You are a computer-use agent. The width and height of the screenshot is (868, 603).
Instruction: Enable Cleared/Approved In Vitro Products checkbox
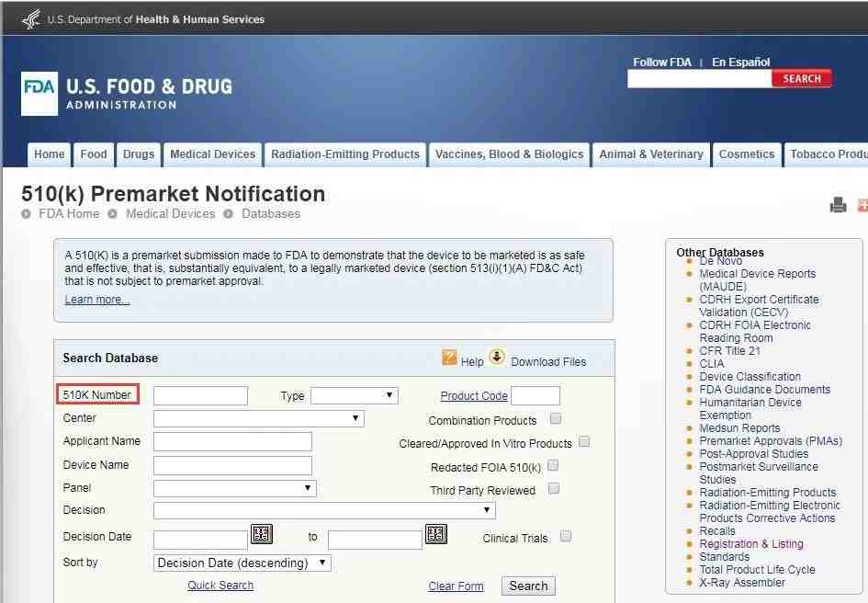click(x=584, y=442)
